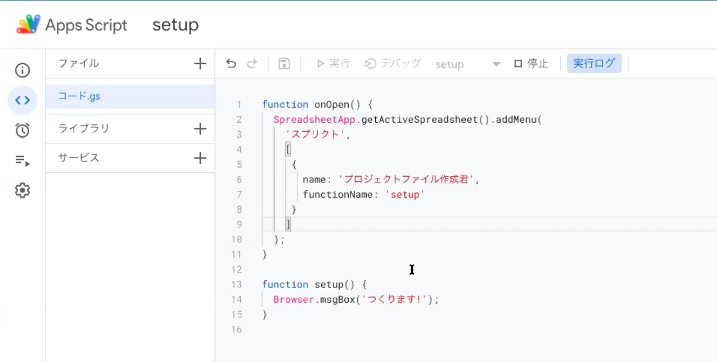This screenshot has height=362, width=717.
Task: Stop execution with 停止 button
Action: [531, 64]
